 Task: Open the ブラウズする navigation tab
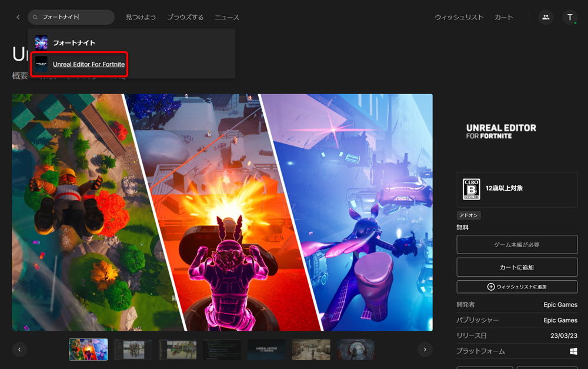point(185,17)
